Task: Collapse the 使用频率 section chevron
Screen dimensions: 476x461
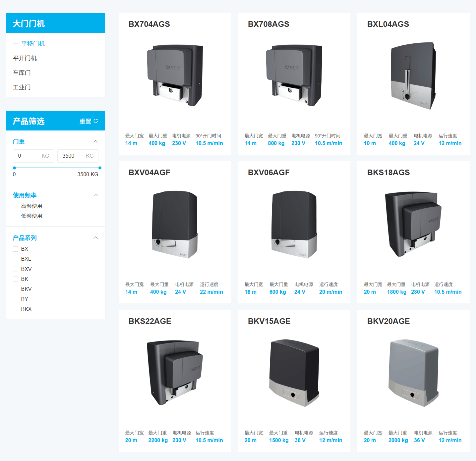Action: tap(95, 195)
